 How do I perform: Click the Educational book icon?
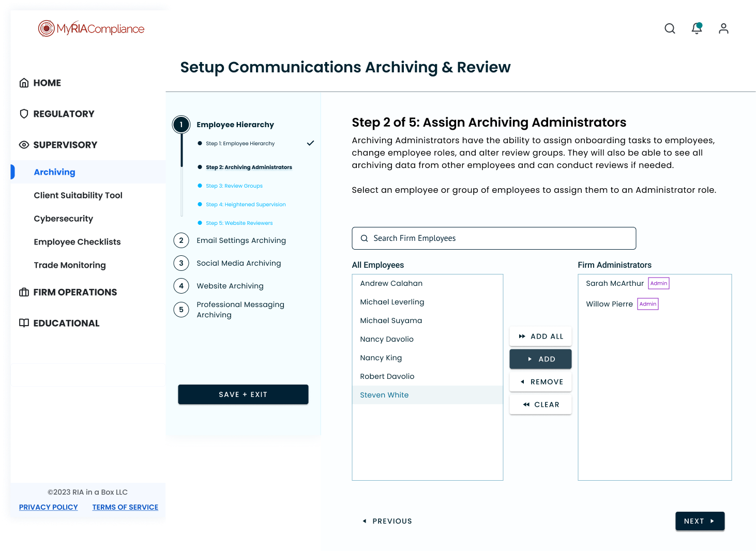coord(24,323)
